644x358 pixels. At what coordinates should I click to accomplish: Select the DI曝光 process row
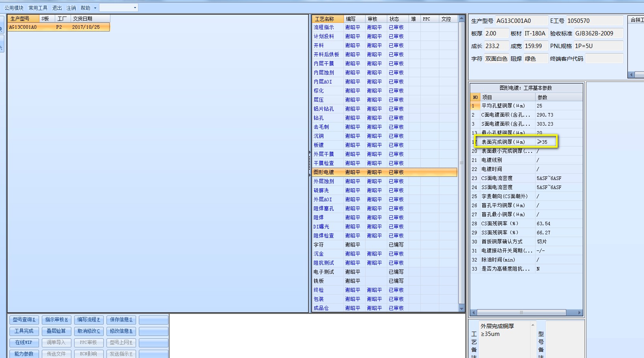click(x=385, y=227)
